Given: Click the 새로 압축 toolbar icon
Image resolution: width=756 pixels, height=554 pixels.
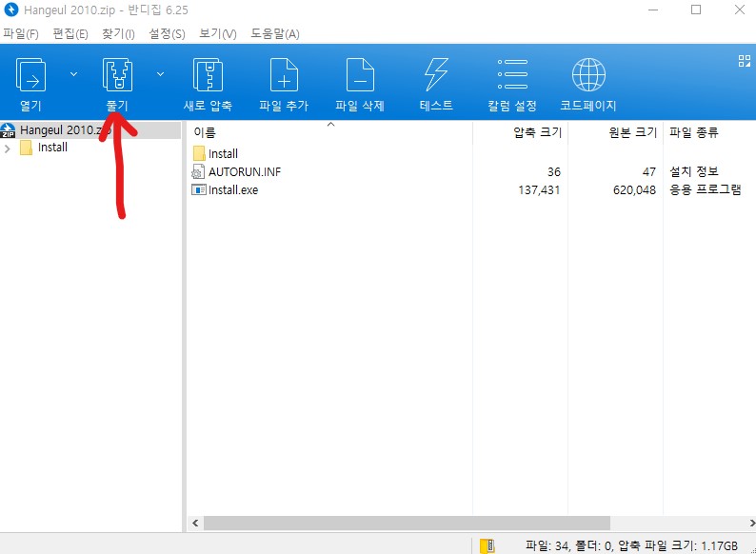Looking at the screenshot, I should point(208,75).
